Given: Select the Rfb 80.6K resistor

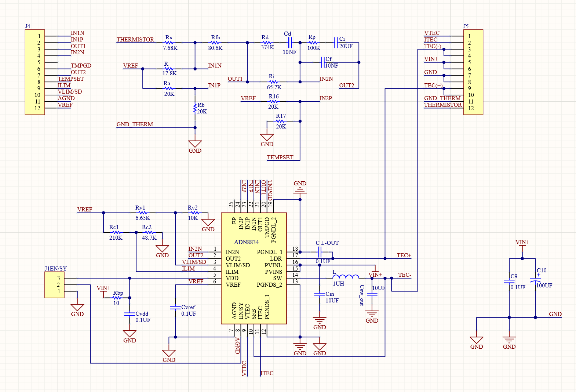Looking at the screenshot, I should click(215, 43).
